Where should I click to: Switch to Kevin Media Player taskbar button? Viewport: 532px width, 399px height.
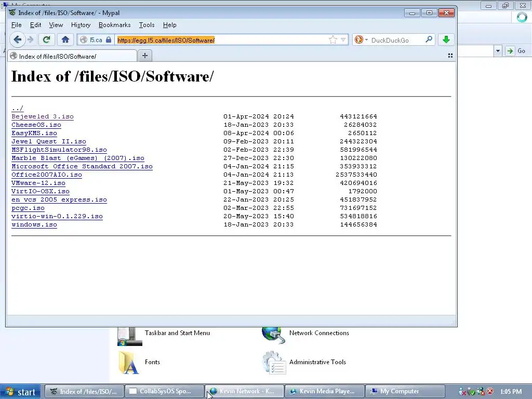324,392
